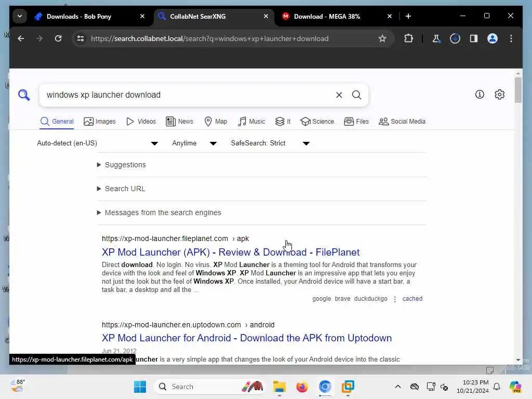Open XP Mod Launcher (APK) FilePlanet result
This screenshot has width=532, height=399.
pyautogui.click(x=231, y=252)
